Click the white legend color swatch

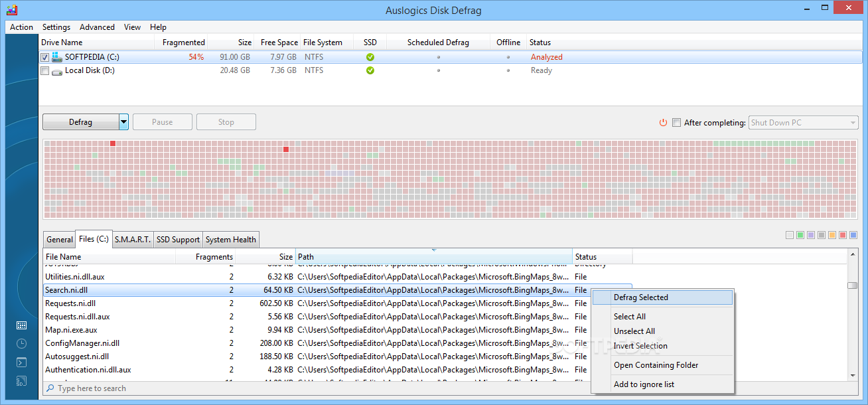pyautogui.click(x=790, y=235)
